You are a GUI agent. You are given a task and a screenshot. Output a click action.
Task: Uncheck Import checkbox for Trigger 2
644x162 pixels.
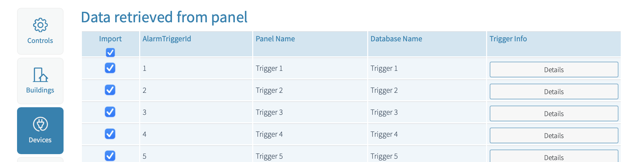(110, 90)
